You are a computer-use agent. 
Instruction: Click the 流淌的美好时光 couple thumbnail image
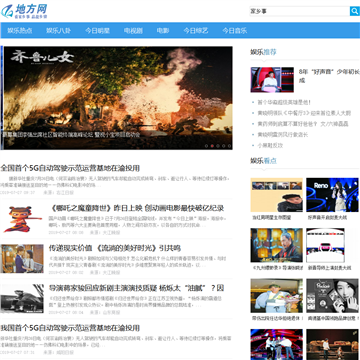pos(22,259)
